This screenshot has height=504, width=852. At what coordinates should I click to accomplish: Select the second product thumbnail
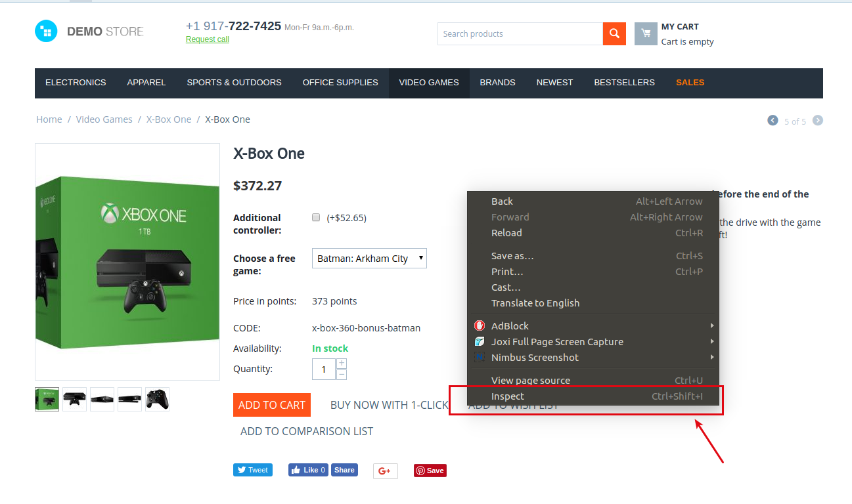point(75,400)
